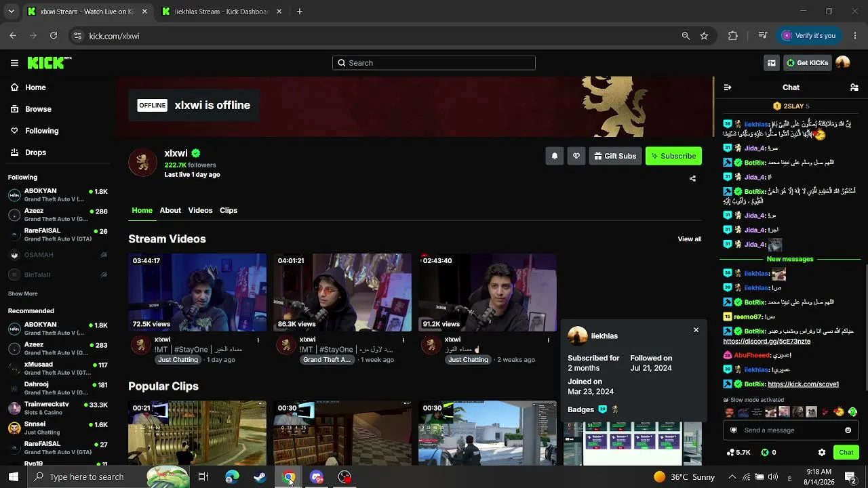Unfollow xlxwi with the broken-heart button
868x488 pixels.
coord(576,156)
